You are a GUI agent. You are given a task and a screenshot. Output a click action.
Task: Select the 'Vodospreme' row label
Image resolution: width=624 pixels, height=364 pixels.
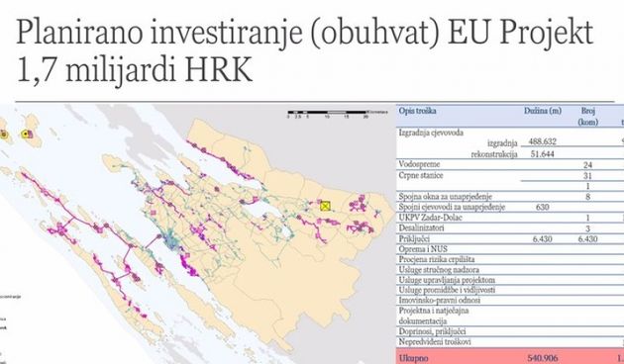(419, 164)
